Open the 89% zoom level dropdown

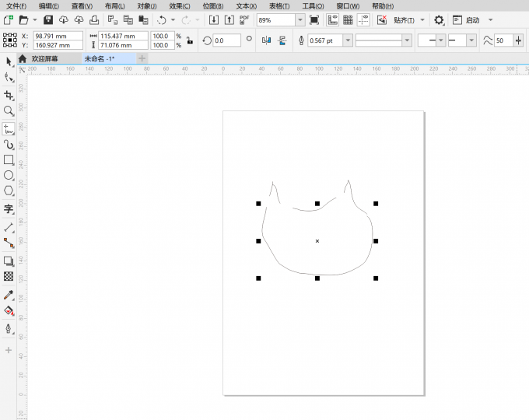[x=300, y=20]
